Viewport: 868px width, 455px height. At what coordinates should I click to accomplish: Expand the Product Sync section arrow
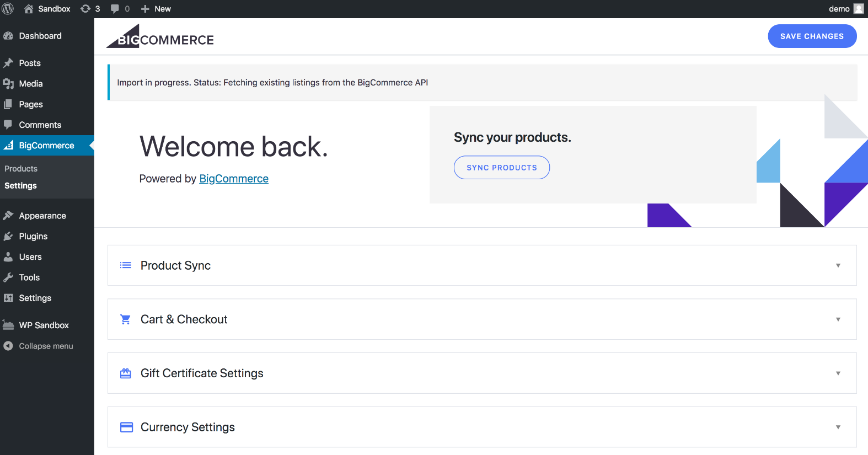838,265
